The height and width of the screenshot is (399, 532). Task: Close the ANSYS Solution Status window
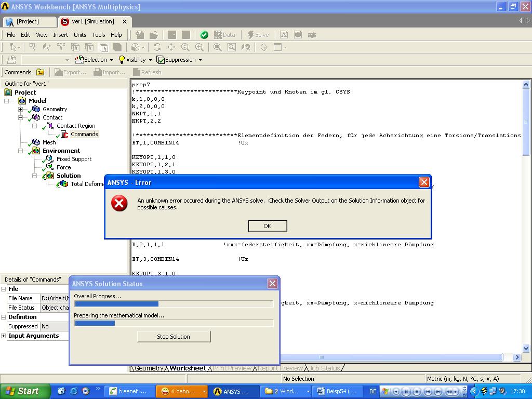click(272, 283)
